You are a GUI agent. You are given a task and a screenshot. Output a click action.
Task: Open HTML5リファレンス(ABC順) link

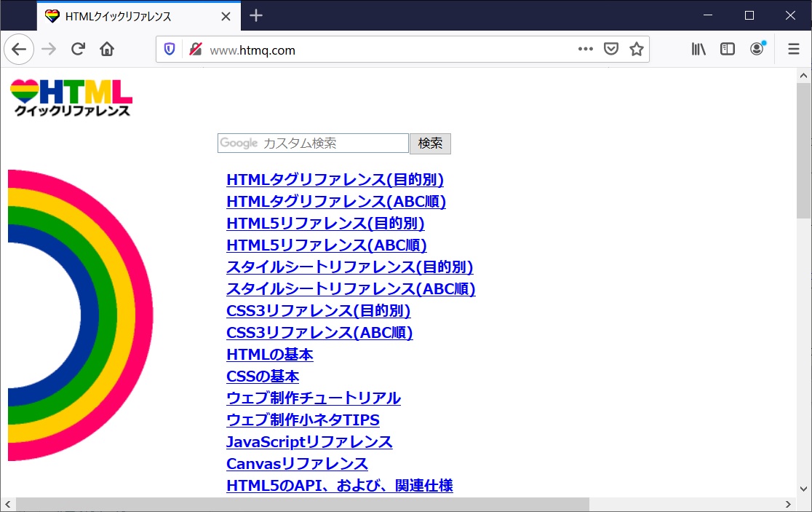click(327, 245)
